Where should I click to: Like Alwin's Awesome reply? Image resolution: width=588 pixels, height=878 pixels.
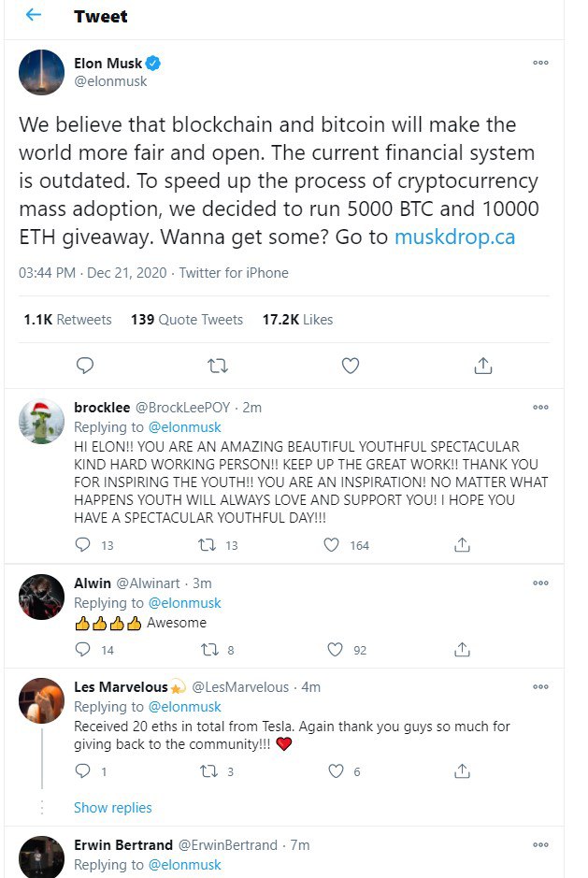[x=337, y=650]
